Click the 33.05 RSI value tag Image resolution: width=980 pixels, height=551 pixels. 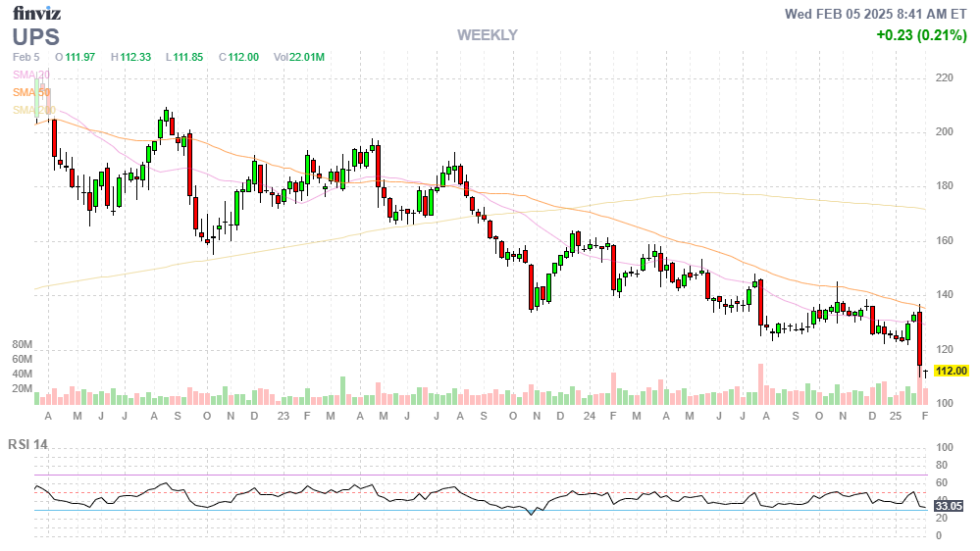950,506
